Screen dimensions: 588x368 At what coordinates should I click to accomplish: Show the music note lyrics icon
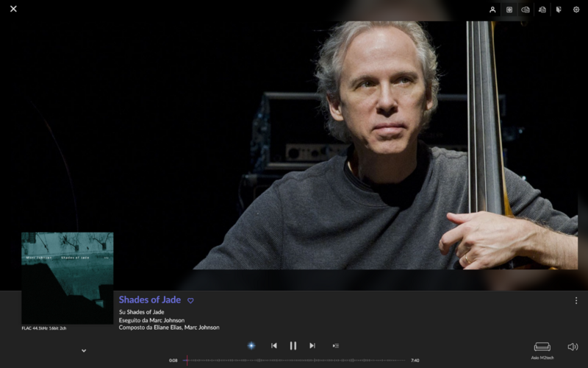click(x=542, y=10)
